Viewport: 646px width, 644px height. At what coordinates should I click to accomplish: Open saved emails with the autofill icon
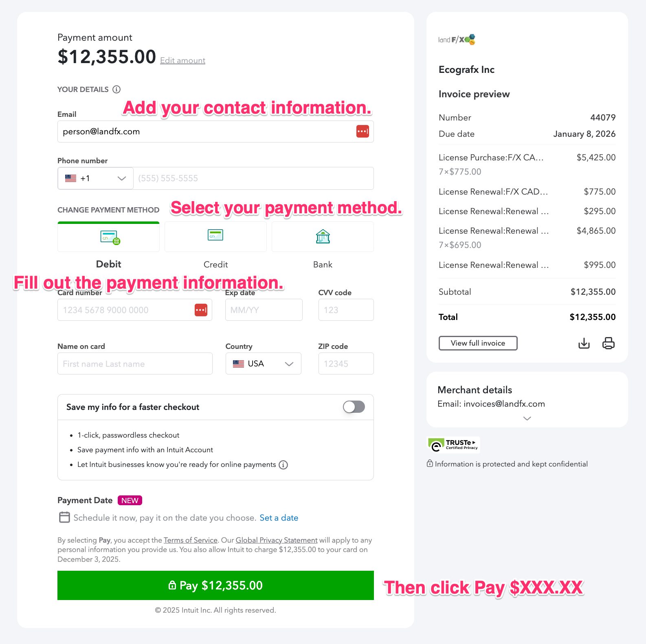(362, 131)
